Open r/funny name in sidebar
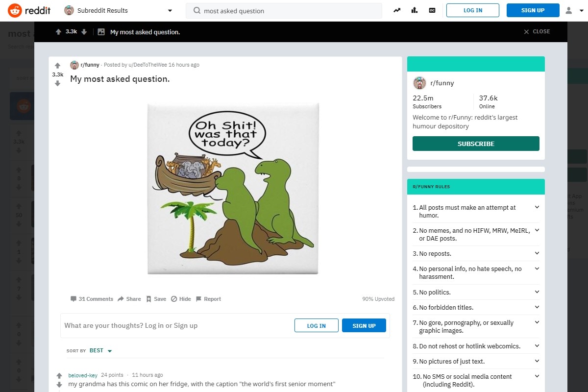Image resolution: width=588 pixels, height=392 pixels. pos(442,83)
